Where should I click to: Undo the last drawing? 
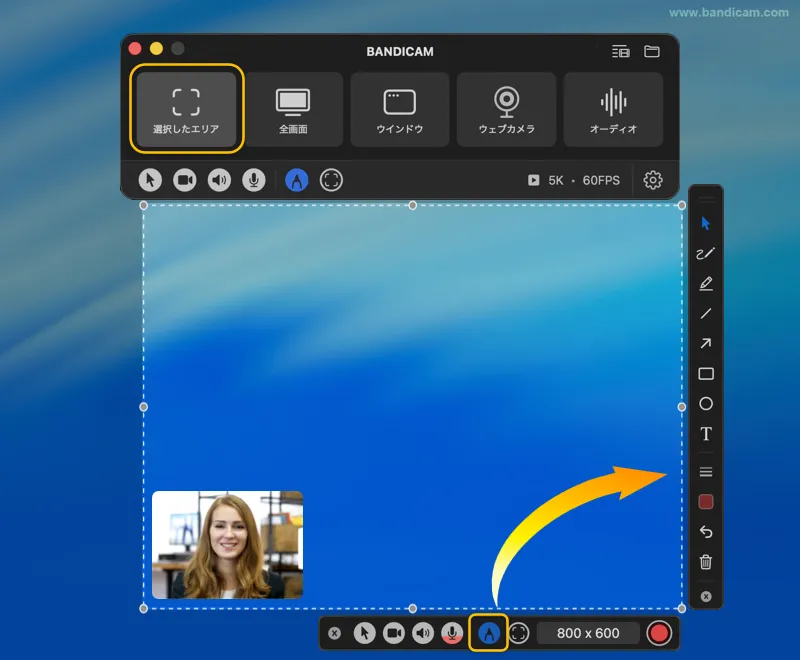pos(706,532)
